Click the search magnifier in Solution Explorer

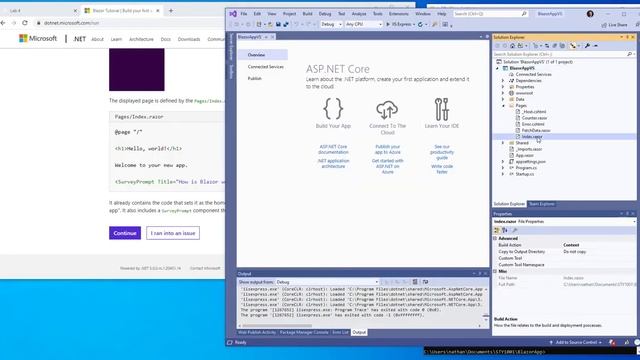coord(629,54)
